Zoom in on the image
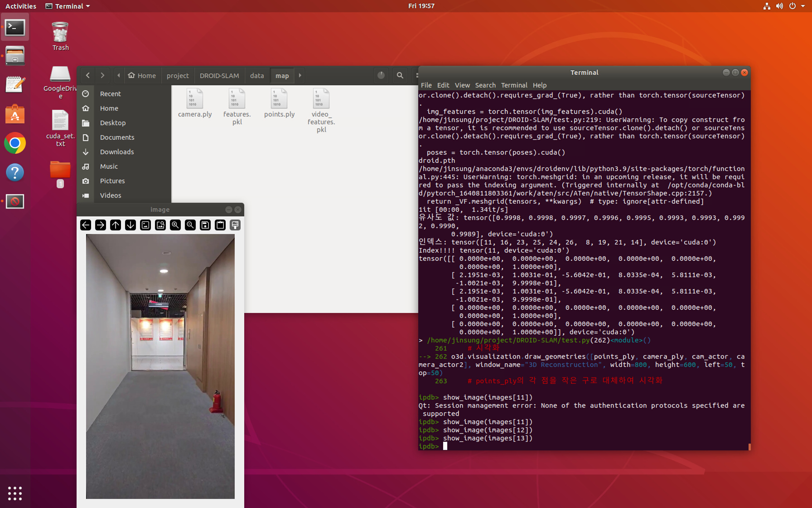This screenshot has height=508, width=812. [175, 225]
